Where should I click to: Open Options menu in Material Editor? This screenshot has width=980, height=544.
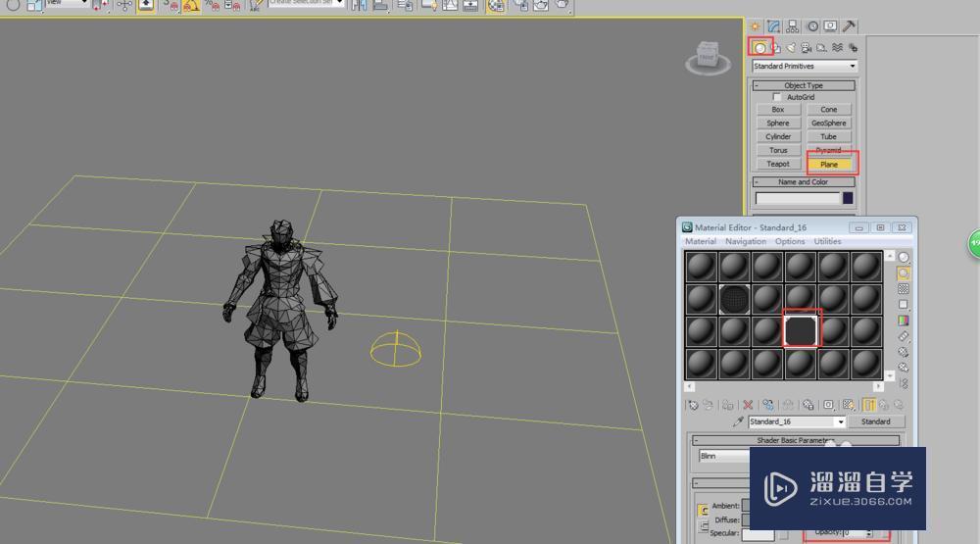coord(790,241)
